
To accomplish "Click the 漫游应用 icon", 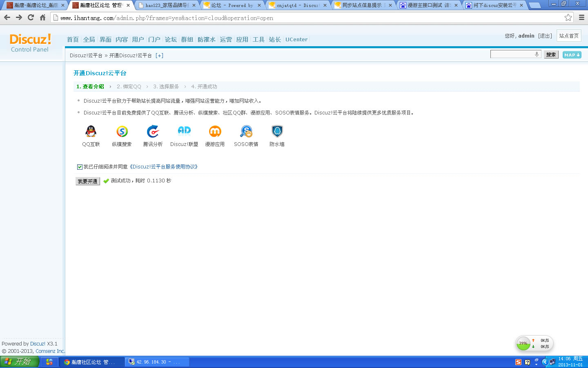I will [x=215, y=131].
